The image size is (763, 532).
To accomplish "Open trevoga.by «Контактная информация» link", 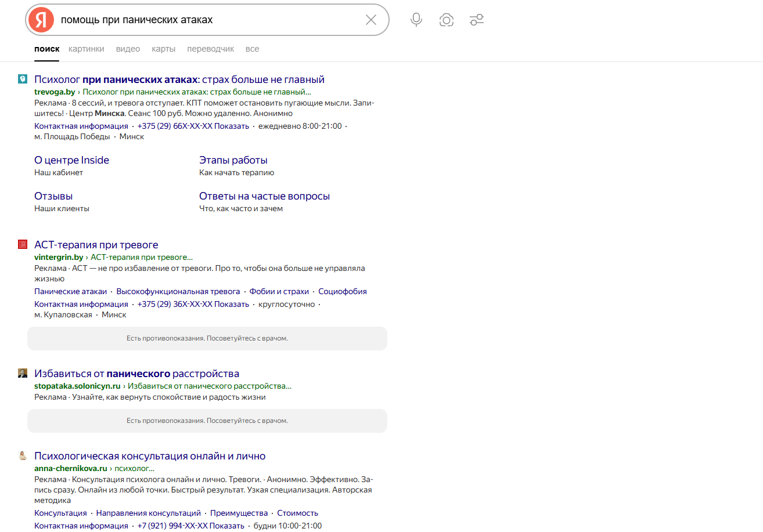I will pos(81,126).
